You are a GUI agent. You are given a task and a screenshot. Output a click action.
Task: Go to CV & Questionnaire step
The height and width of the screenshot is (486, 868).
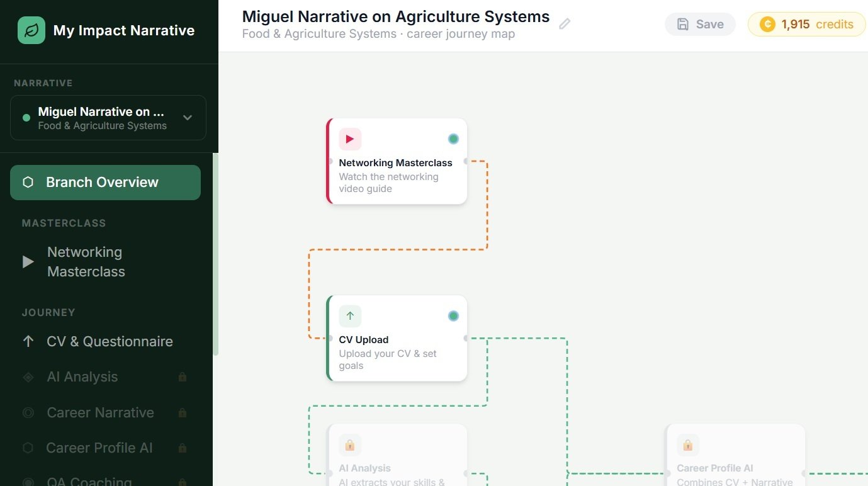(x=110, y=341)
